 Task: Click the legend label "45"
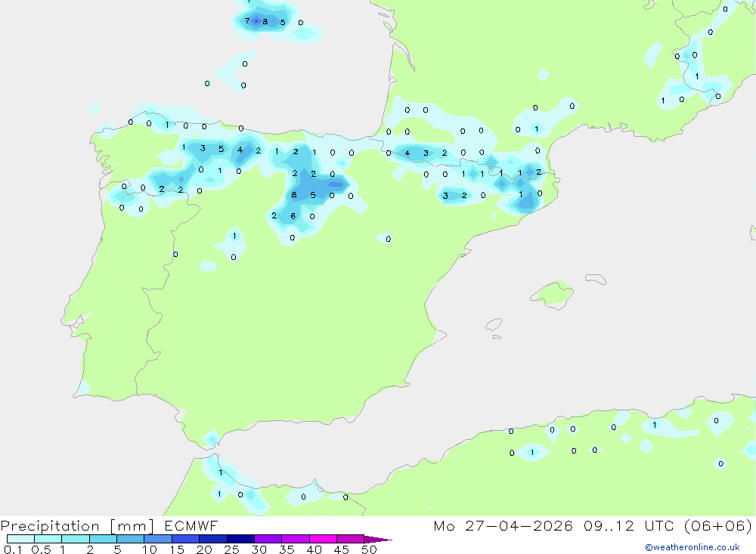pyautogui.click(x=342, y=549)
